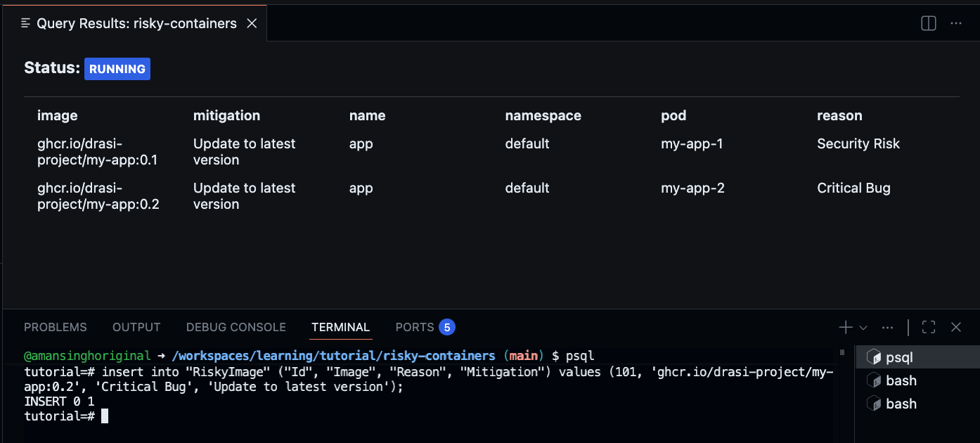The height and width of the screenshot is (443, 980).
Task: Switch to the PROBLEMS tab
Action: tap(56, 327)
